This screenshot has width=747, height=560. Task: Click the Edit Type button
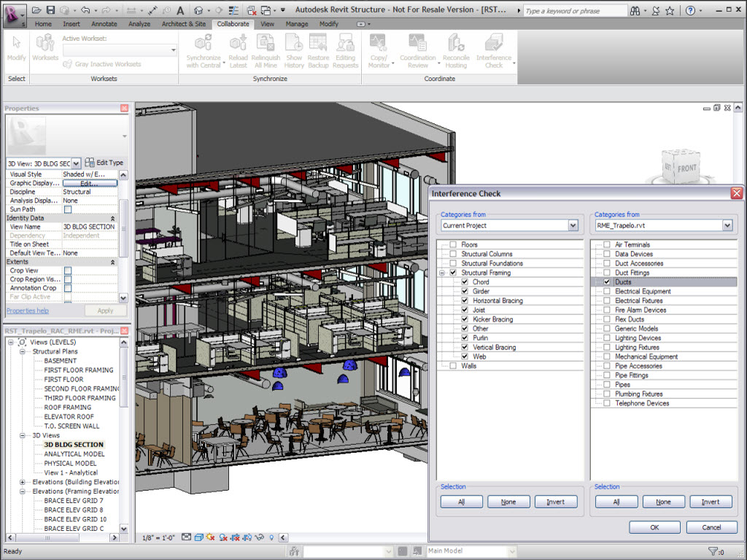coord(104,163)
